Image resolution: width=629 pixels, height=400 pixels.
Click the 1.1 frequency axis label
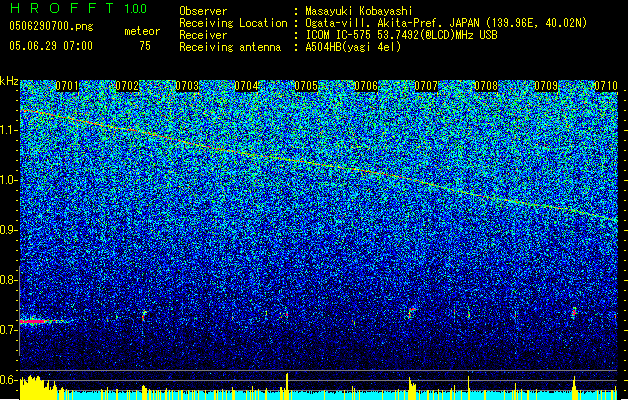8,130
